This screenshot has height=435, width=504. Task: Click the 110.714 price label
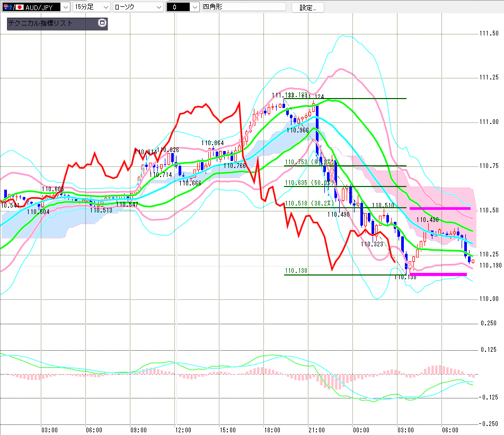pyautogui.click(x=161, y=175)
